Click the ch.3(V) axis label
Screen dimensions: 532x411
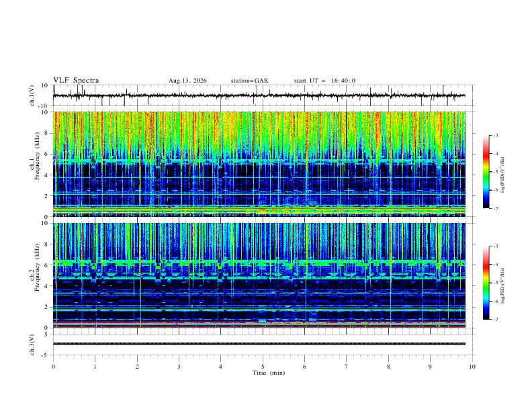[32, 345]
